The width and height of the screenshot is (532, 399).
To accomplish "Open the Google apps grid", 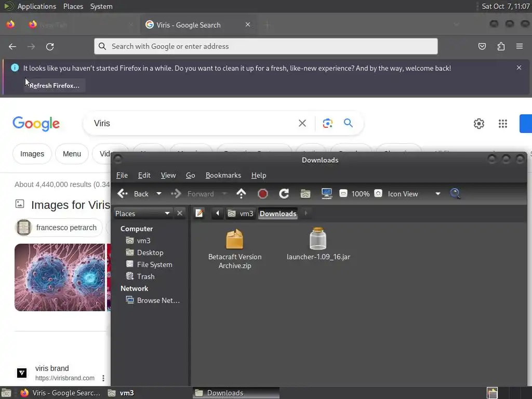I will (x=502, y=124).
